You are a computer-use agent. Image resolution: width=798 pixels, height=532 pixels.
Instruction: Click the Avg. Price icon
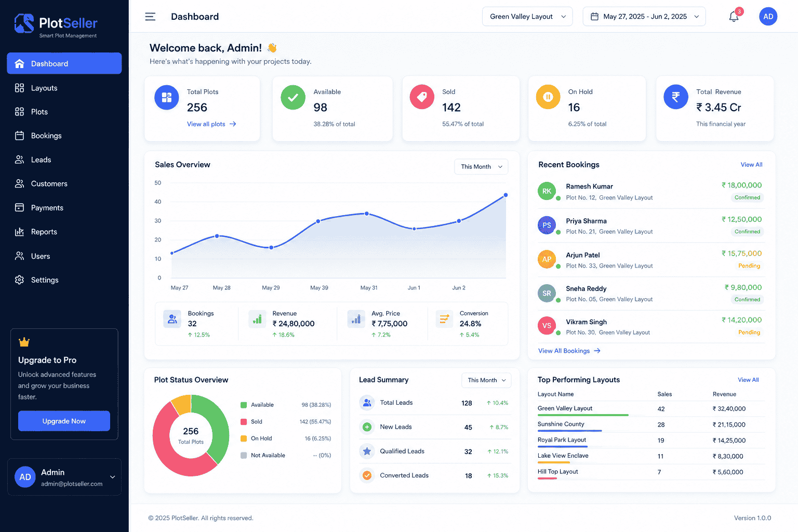coord(356,319)
